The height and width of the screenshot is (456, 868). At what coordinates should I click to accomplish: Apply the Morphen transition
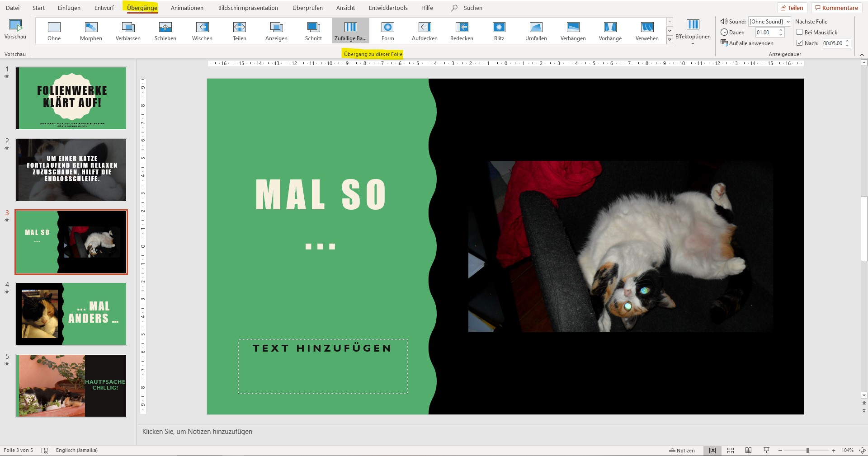[x=91, y=31]
